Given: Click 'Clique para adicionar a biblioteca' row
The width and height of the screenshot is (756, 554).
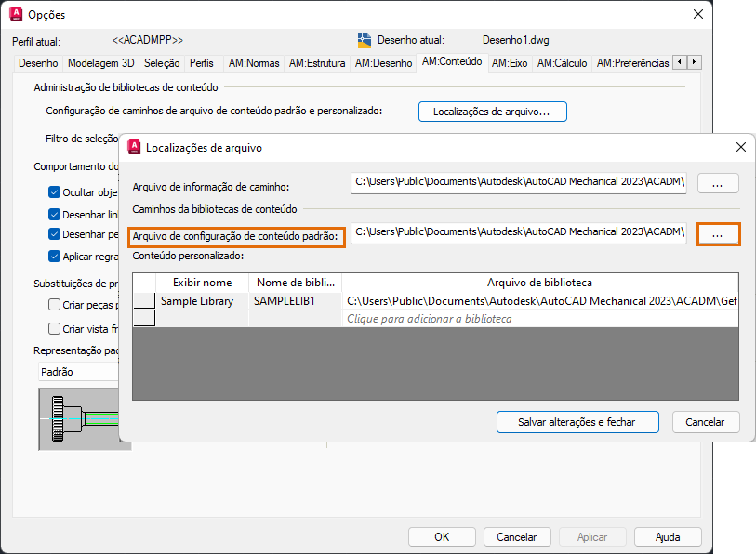Looking at the screenshot, I should coord(540,319).
